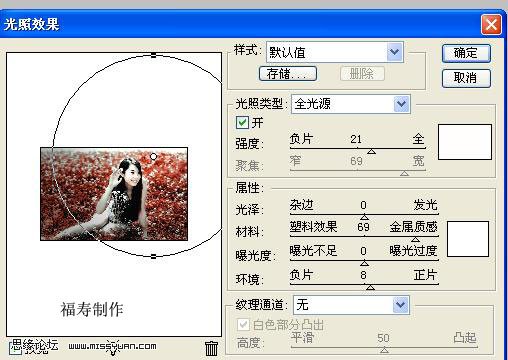Image resolution: width=508 pixels, height=360 pixels.
Task: Toggle the 开 light on checkbox
Action: pos(242,123)
